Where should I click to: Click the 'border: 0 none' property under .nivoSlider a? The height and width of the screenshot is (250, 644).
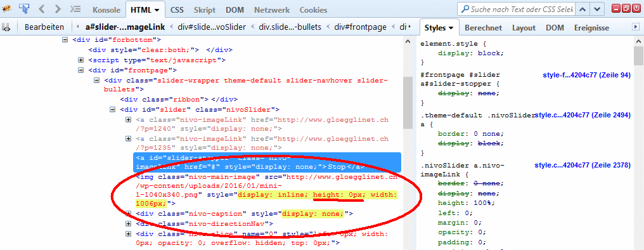pyautogui.click(x=470, y=133)
